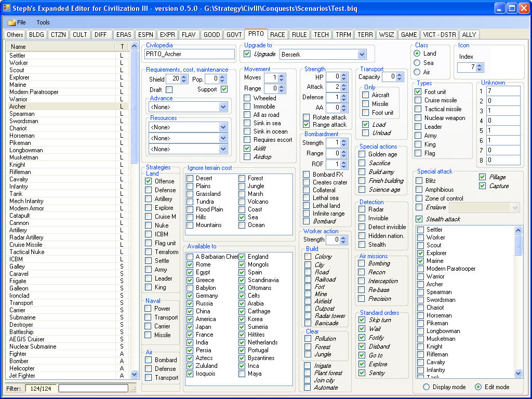Viewport: 532px width, 399px height.
Task: Adjust the Worker action Strength spinner
Action: coord(343,240)
